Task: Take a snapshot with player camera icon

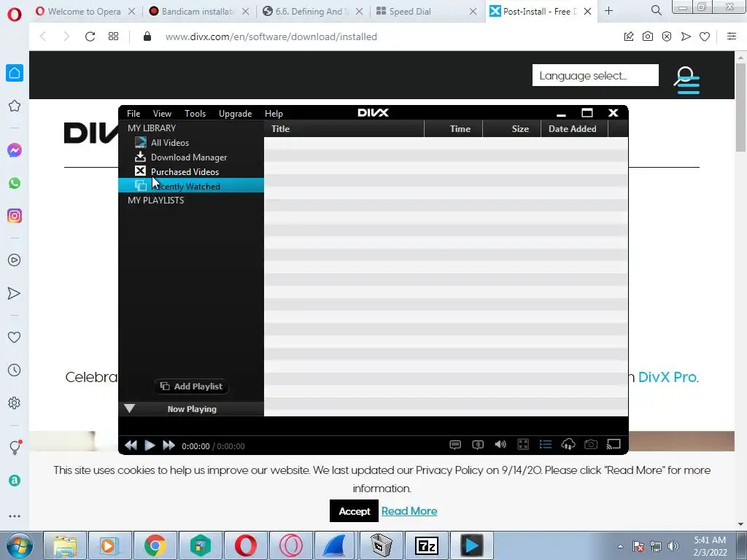Action: click(x=591, y=445)
